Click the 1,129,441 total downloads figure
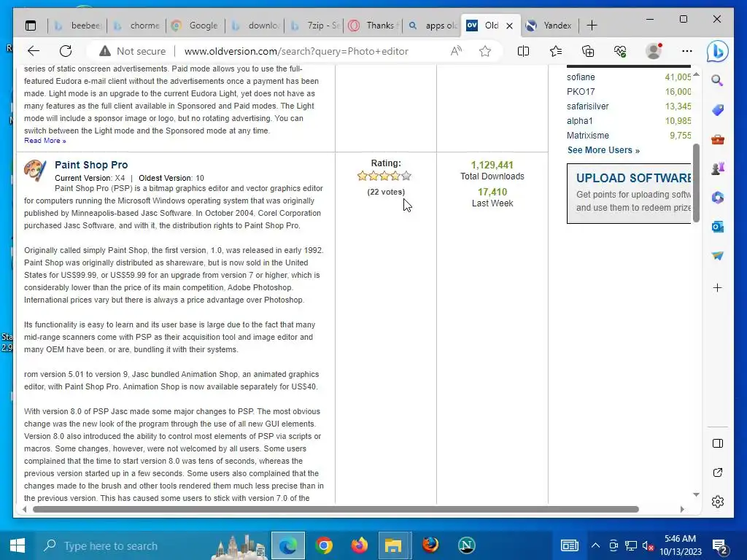The height and width of the screenshot is (560, 747). pyautogui.click(x=492, y=165)
